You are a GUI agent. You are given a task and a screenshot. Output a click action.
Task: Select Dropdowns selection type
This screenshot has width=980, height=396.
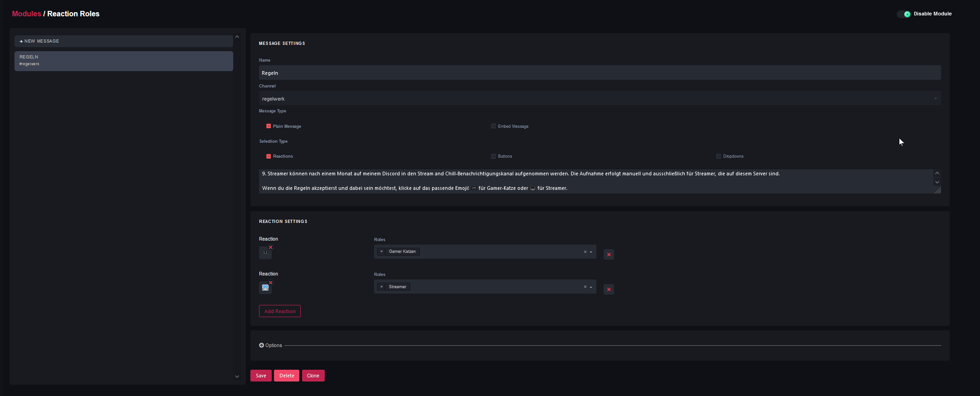tap(719, 156)
